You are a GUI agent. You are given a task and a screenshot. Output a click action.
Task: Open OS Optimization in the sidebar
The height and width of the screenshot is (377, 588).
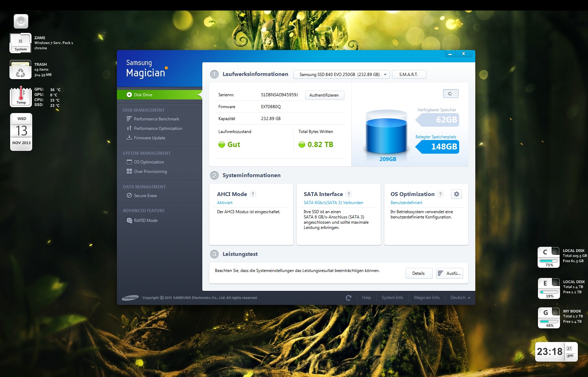coord(149,162)
